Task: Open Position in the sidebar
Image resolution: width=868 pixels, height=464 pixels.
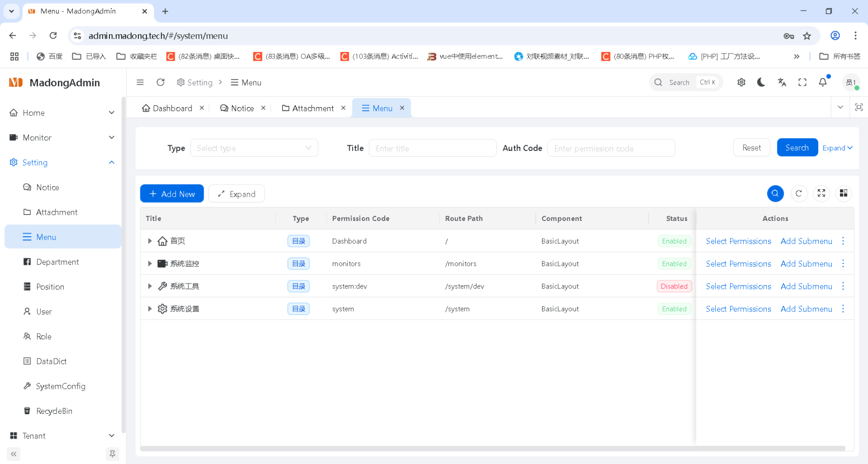Action: coord(63,287)
